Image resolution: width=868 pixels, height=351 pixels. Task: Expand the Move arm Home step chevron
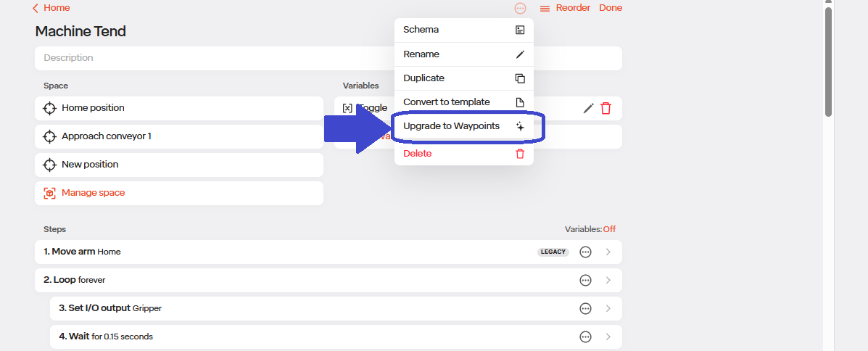point(608,252)
